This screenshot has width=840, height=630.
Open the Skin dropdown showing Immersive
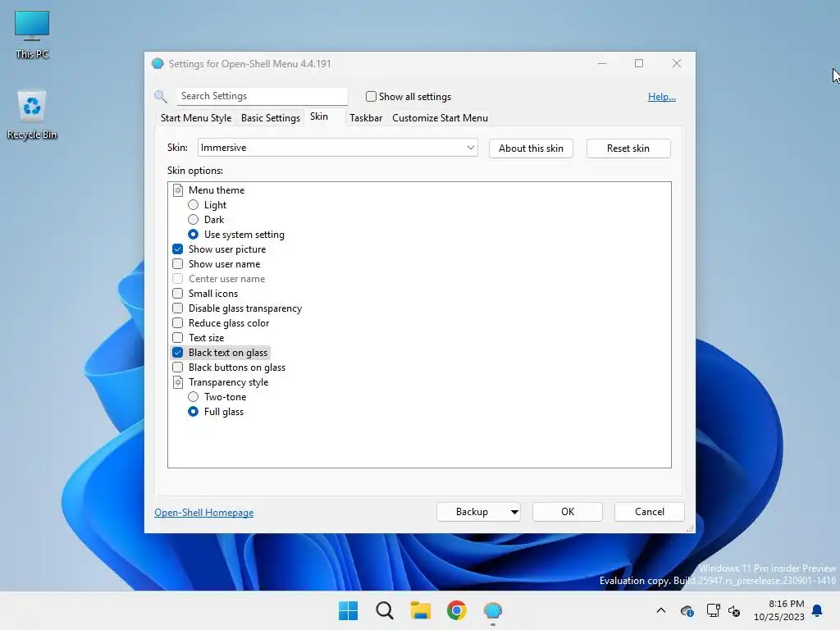coord(337,148)
